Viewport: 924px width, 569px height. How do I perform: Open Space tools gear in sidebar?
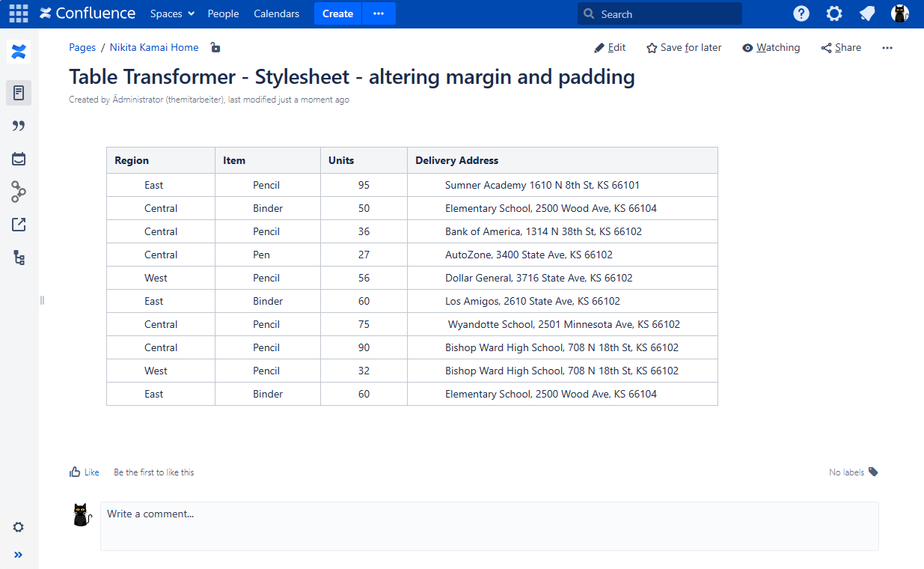[x=19, y=527]
